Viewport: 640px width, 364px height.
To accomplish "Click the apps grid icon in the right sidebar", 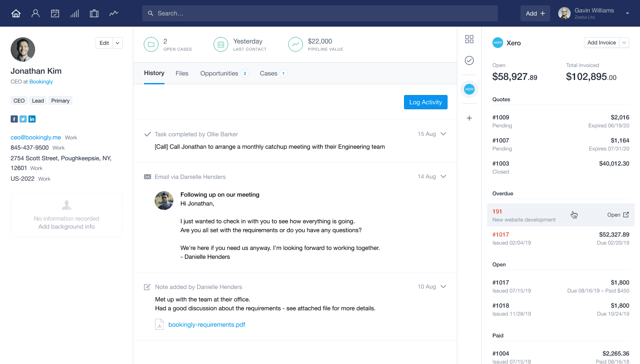I will (x=469, y=39).
